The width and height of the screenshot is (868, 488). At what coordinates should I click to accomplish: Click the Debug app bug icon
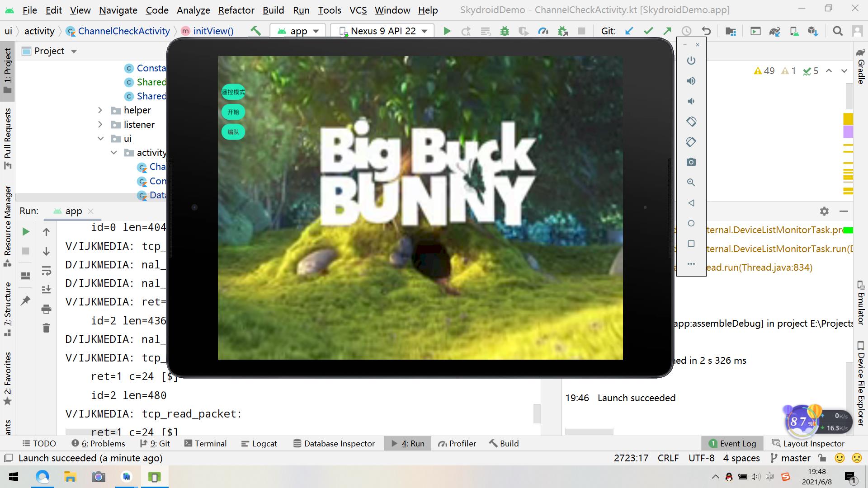(505, 31)
